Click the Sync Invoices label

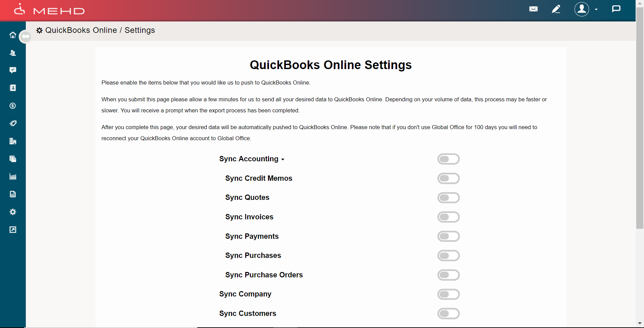(249, 217)
